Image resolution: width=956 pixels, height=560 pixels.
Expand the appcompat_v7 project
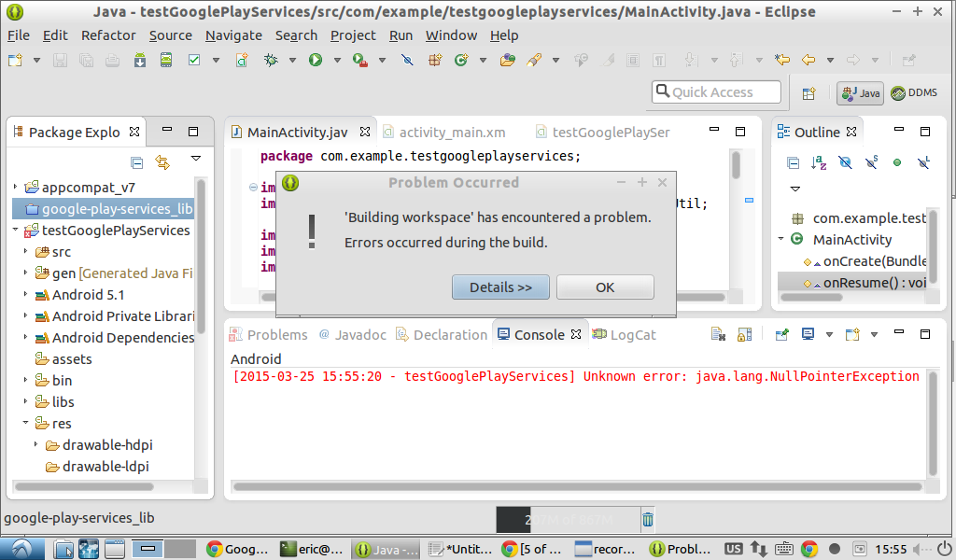[15, 187]
